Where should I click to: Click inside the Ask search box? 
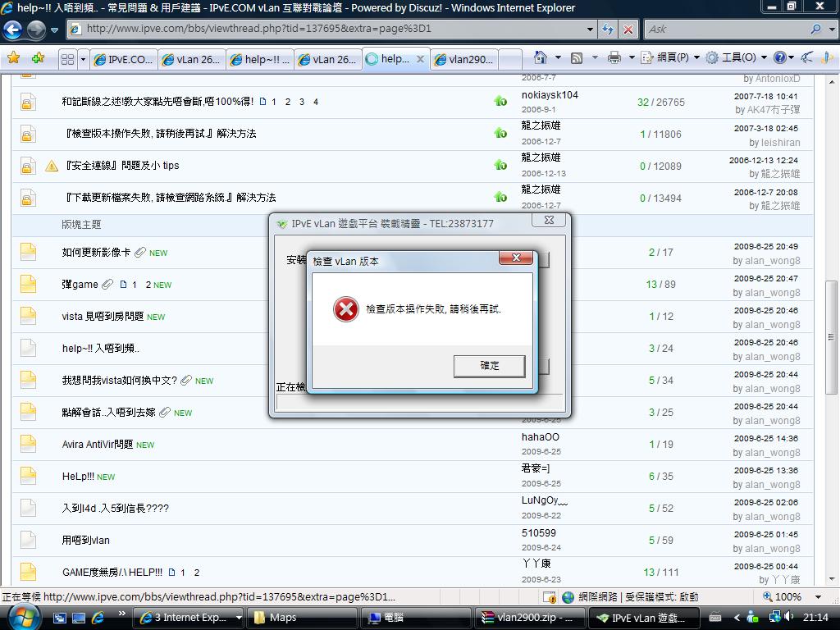(x=722, y=29)
